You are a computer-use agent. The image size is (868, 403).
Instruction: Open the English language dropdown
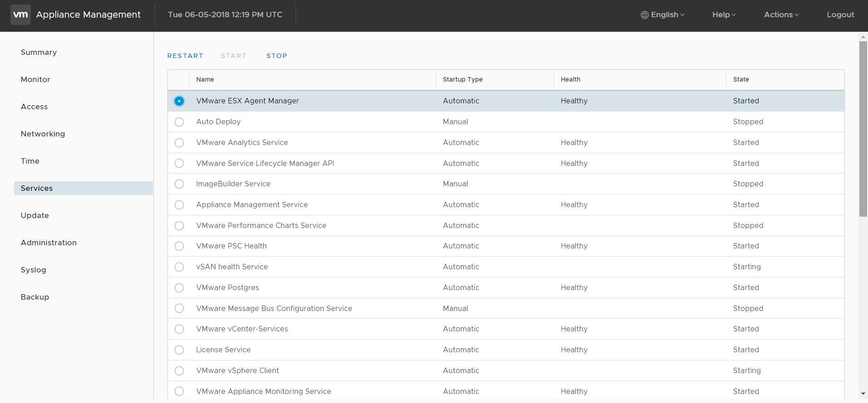click(662, 15)
